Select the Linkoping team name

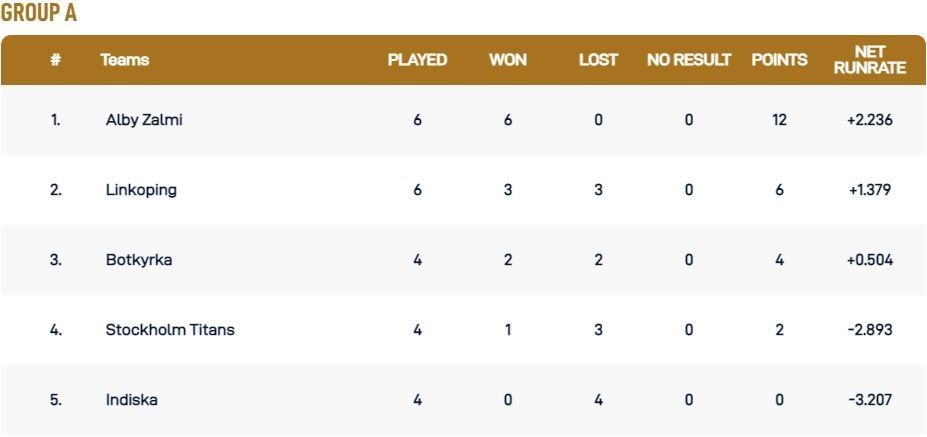coord(141,190)
